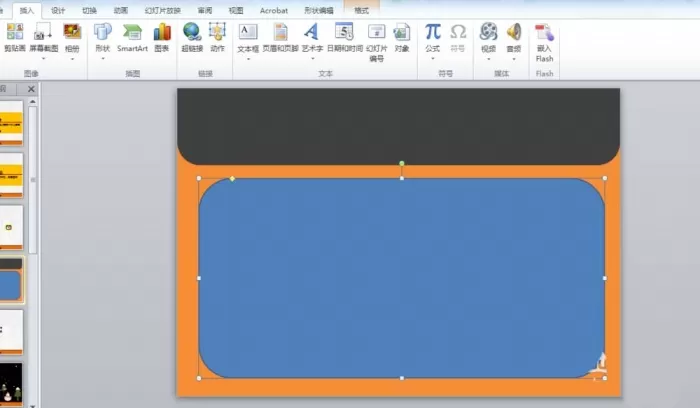Click the WordArt (艺术字) icon
This screenshot has height=408, width=700.
[312, 32]
